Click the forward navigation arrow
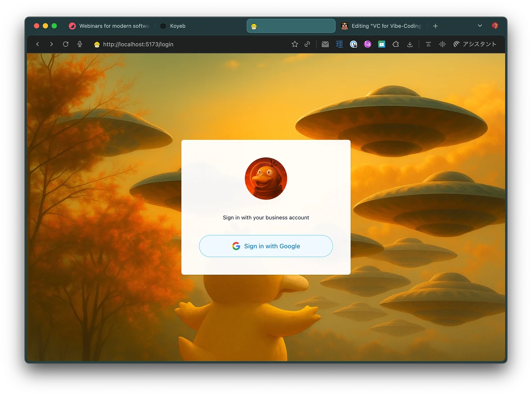Screen dimensions: 532x396 (x=52, y=44)
